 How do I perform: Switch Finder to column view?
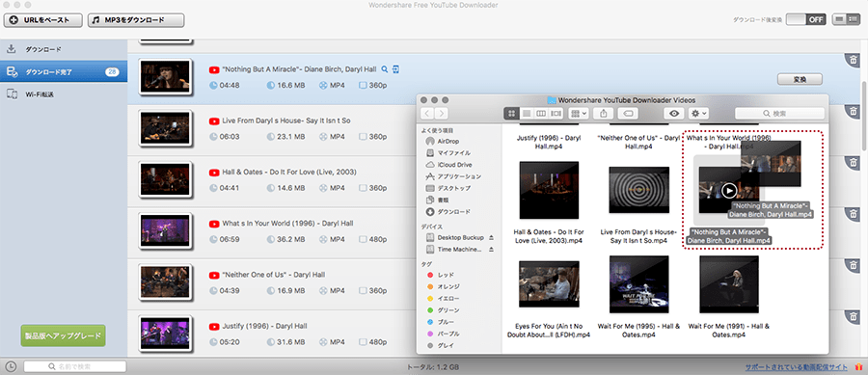541,114
